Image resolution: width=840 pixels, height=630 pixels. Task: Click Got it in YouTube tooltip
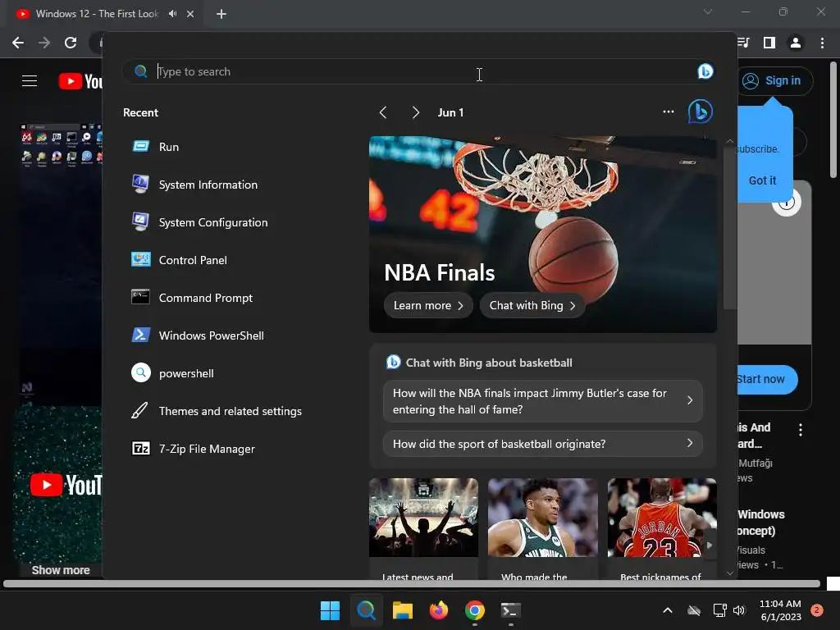click(762, 180)
